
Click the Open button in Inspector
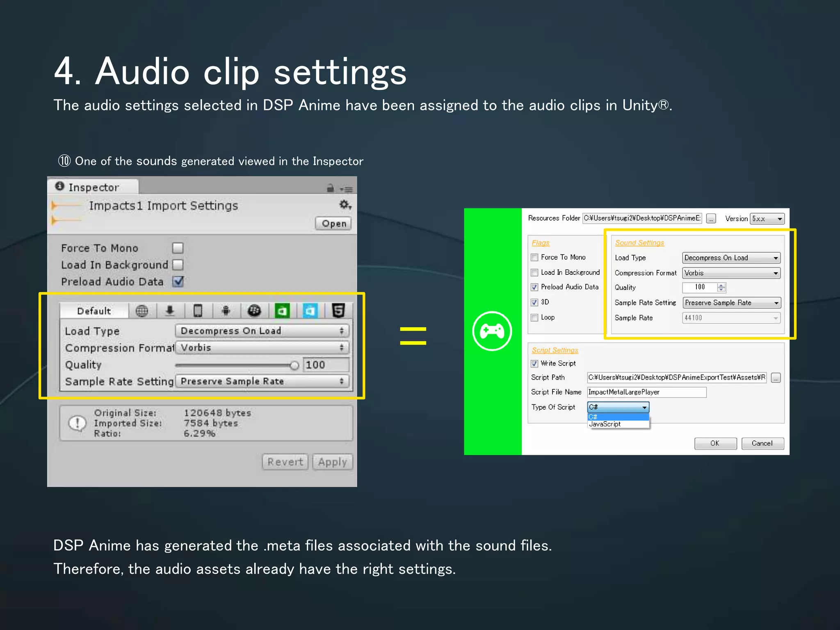(x=333, y=224)
